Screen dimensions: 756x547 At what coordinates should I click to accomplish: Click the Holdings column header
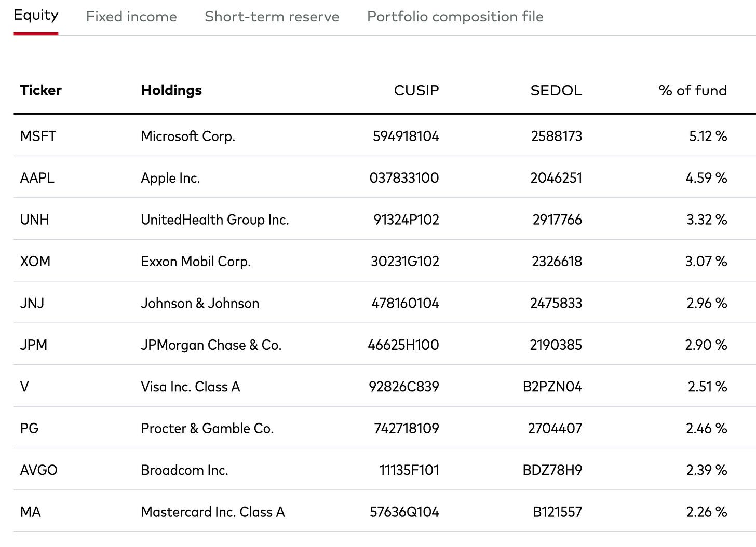tap(171, 90)
